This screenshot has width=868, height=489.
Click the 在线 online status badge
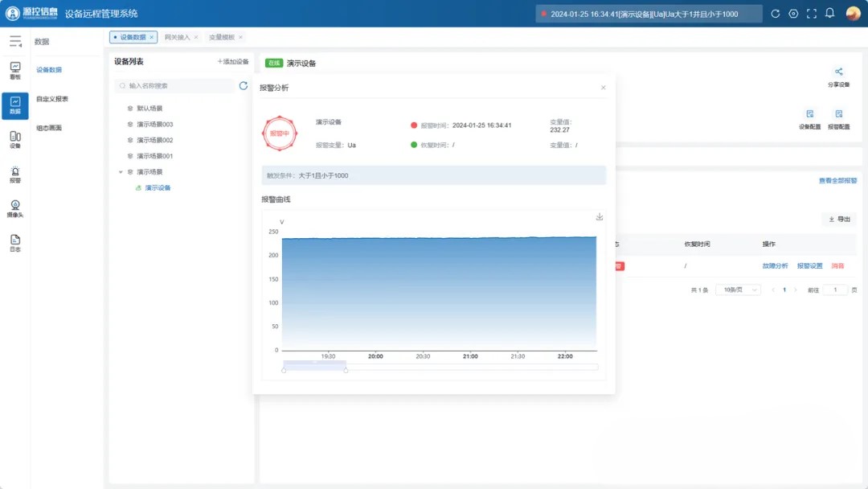pyautogui.click(x=274, y=63)
